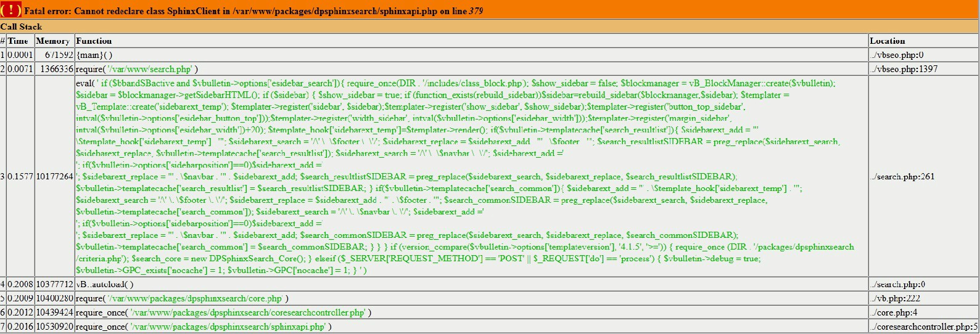
Task: Click the time value 0.2012
Action: point(20,313)
